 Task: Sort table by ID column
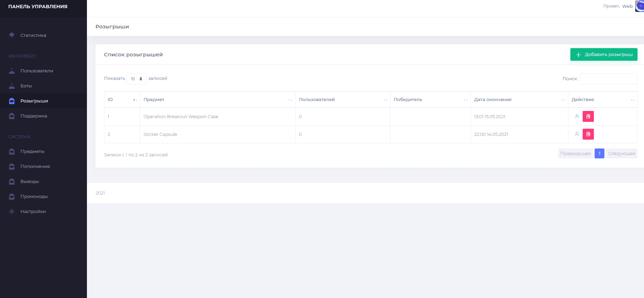click(122, 100)
